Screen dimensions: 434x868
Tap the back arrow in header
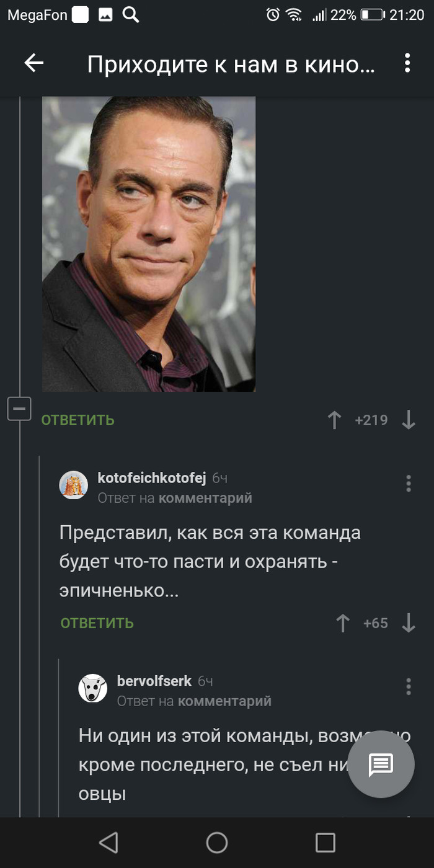[33, 63]
